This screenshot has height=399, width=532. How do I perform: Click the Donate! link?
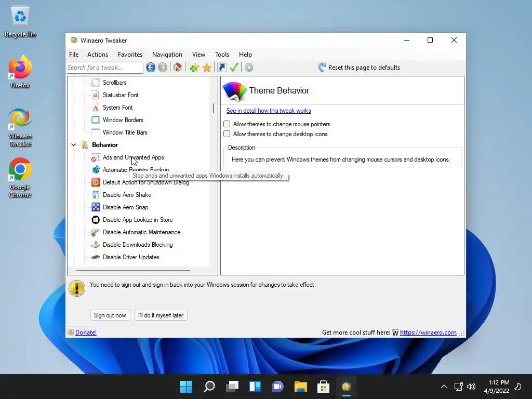click(86, 332)
